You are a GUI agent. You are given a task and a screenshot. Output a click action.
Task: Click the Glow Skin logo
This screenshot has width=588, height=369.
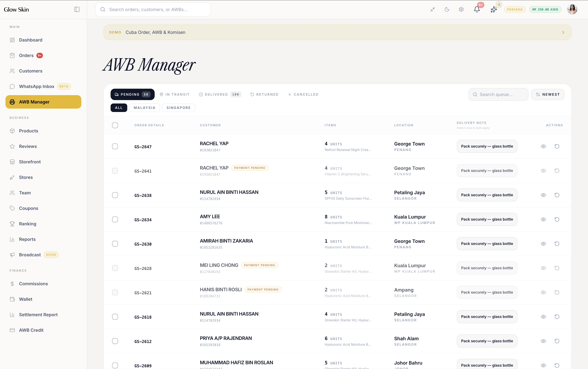click(x=16, y=10)
